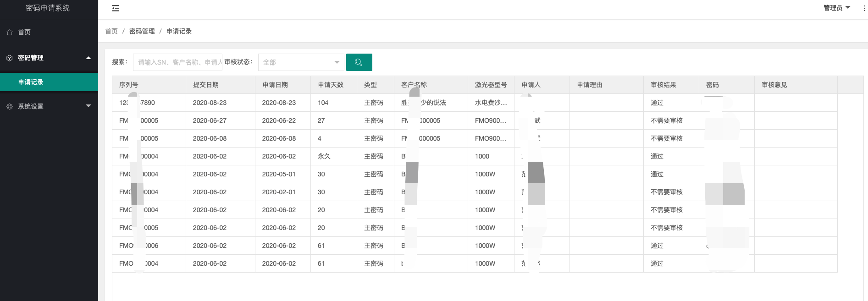Click the home icon beside 首页
Screen dimensions: 868x301
[10, 33]
